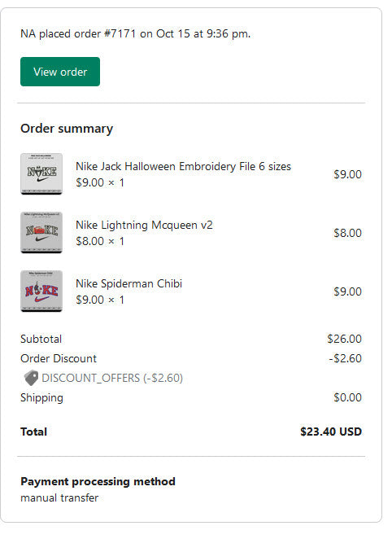
Task: Select the Nike Spiderman Chibi title
Action: (128, 283)
